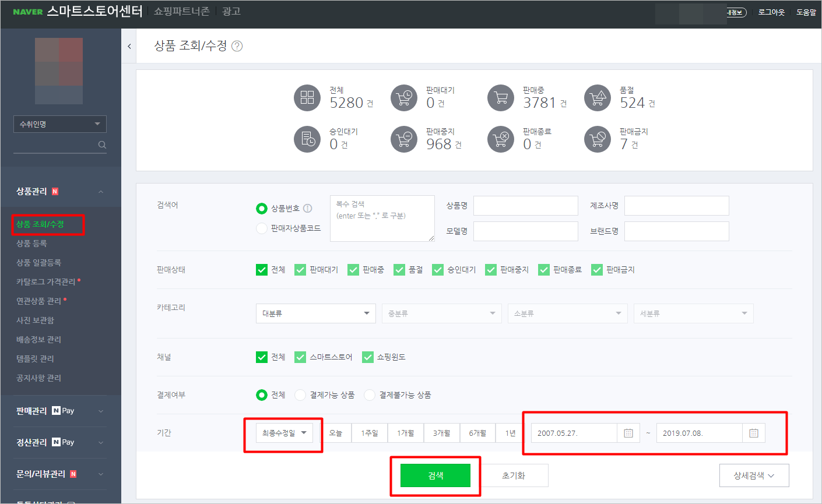Uncheck the 품절 status checkbox
This screenshot has height=504, width=822.
pos(399,270)
